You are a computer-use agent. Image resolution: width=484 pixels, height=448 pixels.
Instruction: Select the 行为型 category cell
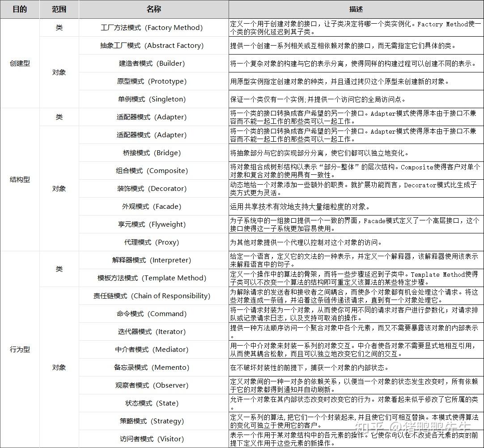tap(20, 349)
